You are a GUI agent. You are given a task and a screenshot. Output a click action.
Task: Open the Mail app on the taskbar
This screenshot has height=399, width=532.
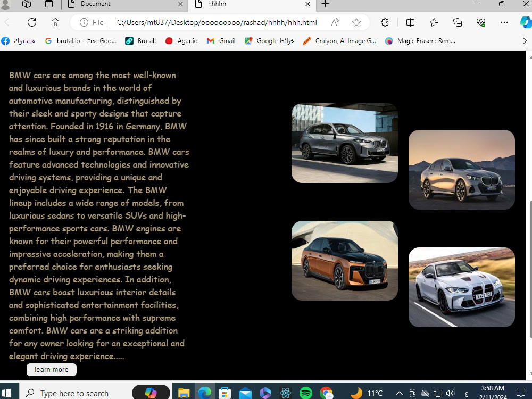click(x=245, y=393)
